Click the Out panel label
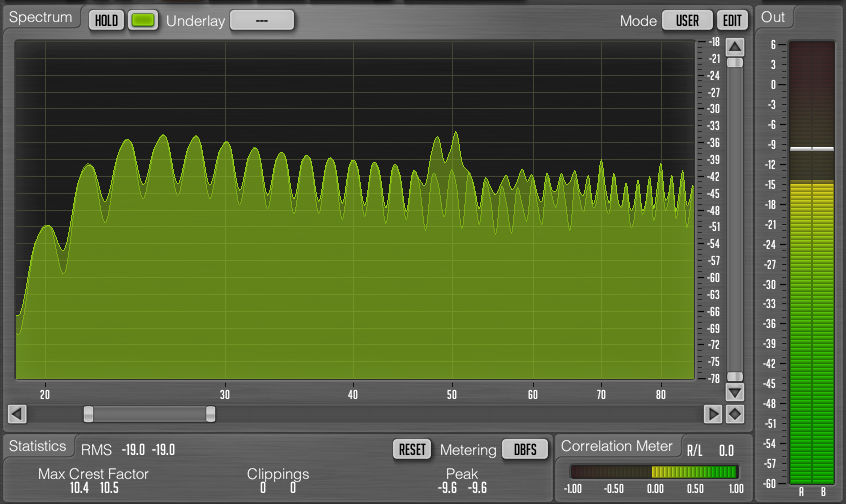Image resolution: width=846 pixels, height=504 pixels. point(774,17)
